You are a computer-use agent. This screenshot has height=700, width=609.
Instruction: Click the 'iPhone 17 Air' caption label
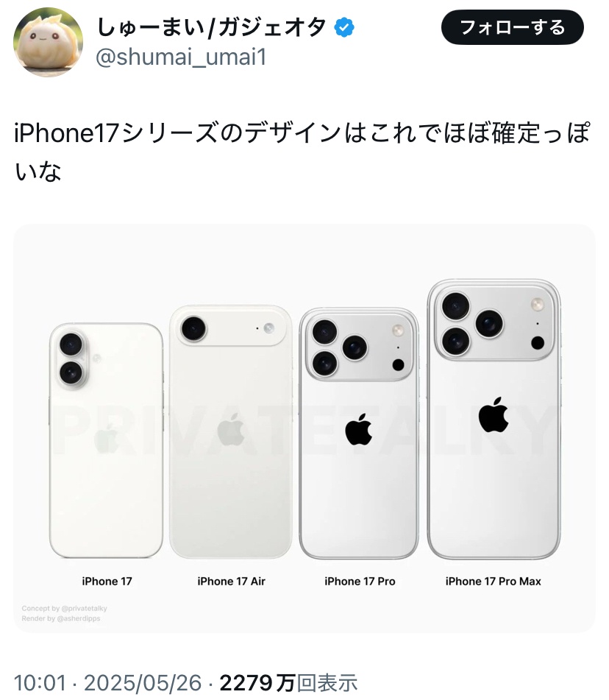point(231,581)
